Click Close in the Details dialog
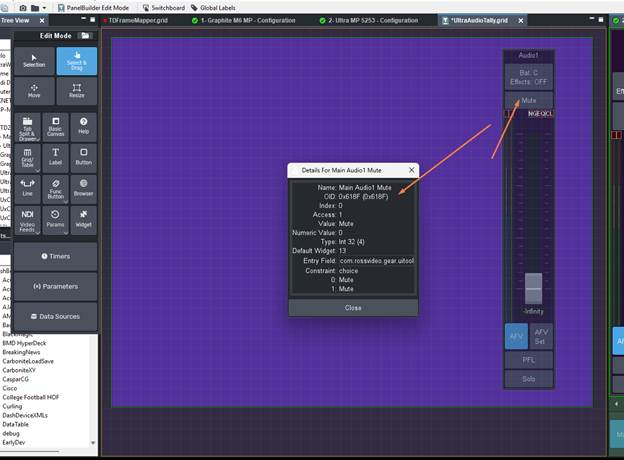624x460 pixels. click(x=353, y=308)
